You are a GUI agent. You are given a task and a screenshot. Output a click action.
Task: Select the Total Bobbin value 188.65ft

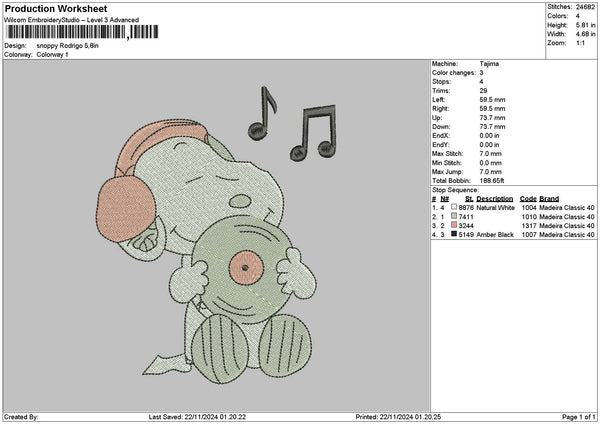[x=492, y=181]
